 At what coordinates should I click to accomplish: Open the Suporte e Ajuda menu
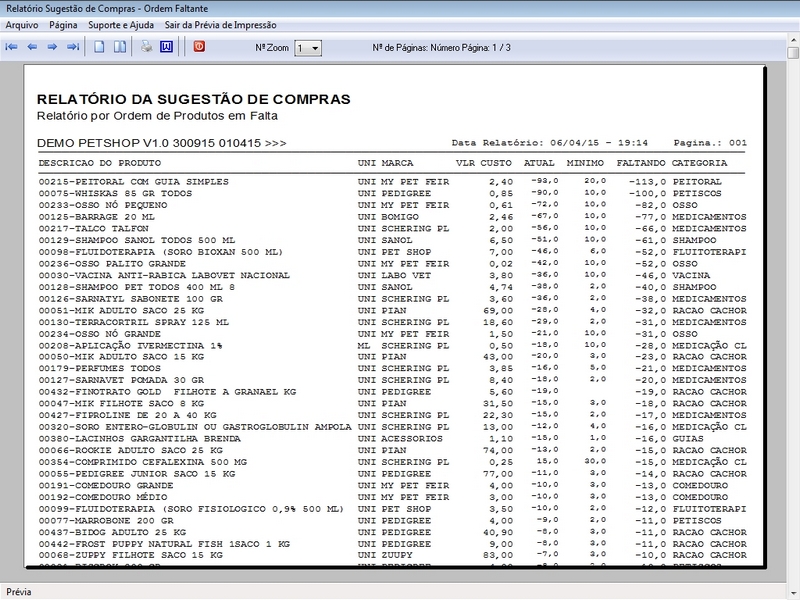coord(121,25)
